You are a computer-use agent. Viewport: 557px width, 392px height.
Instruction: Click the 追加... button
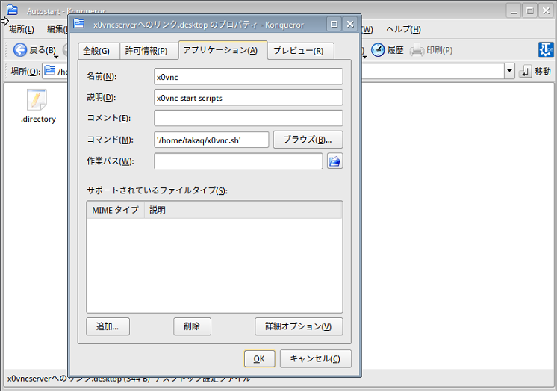click(108, 326)
